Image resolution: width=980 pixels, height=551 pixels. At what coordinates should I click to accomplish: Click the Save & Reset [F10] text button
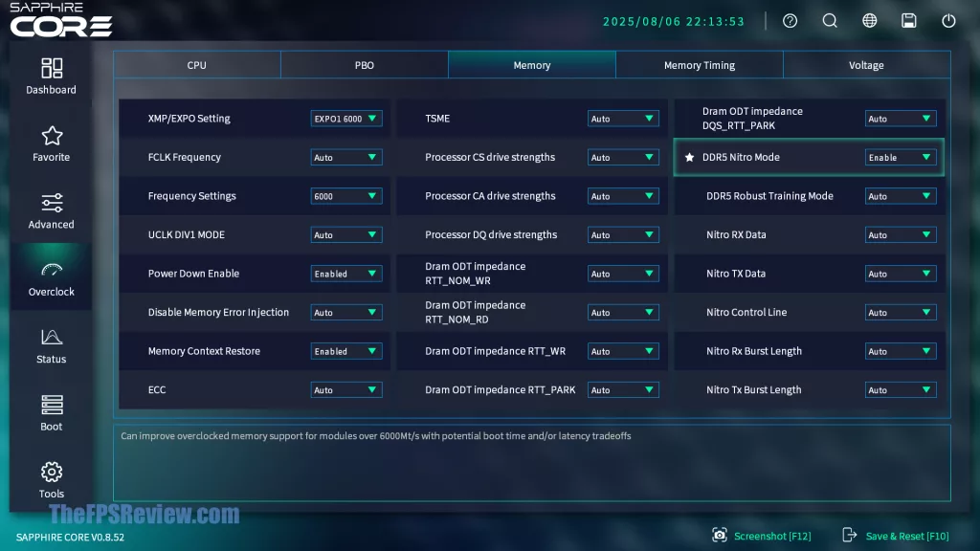click(907, 536)
